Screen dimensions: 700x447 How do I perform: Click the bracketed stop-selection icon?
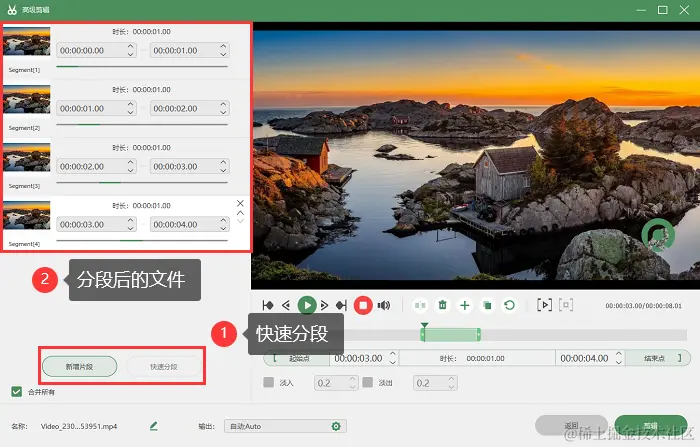point(566,305)
